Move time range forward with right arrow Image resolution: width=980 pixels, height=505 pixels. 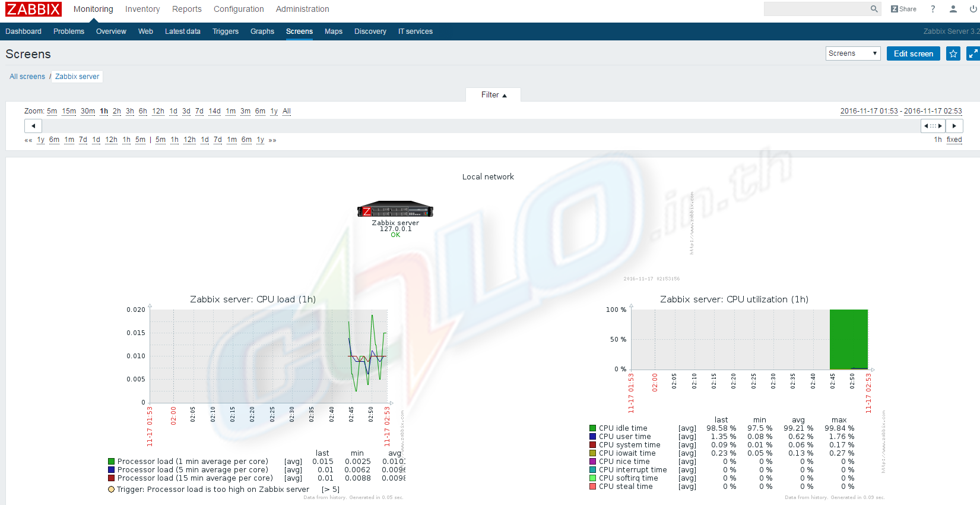(x=954, y=126)
